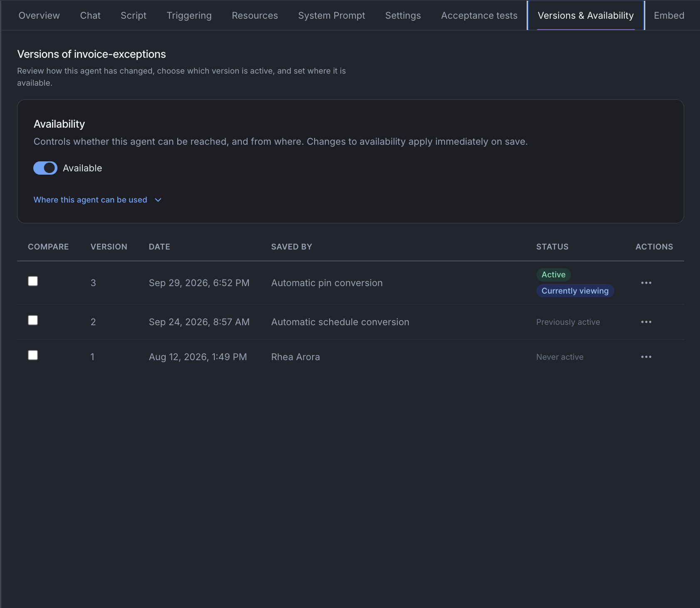The width and height of the screenshot is (700, 608).
Task: Toggle the Available switch off
Action: point(45,168)
